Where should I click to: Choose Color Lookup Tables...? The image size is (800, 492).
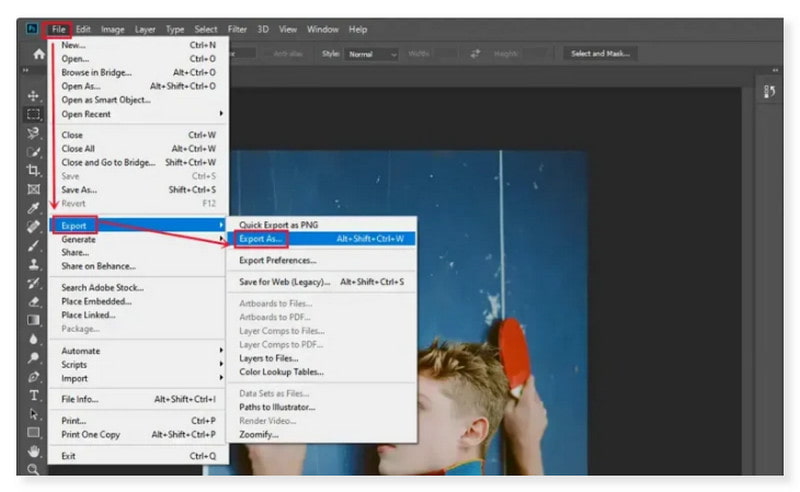pyautogui.click(x=321, y=372)
